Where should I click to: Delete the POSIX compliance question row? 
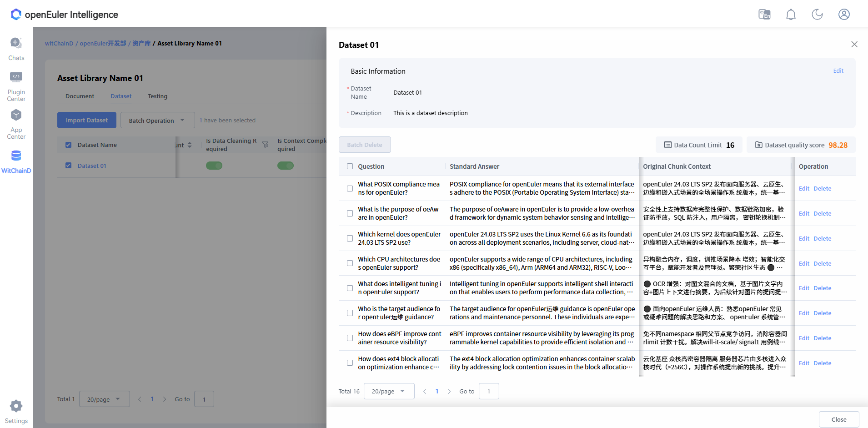pos(822,188)
